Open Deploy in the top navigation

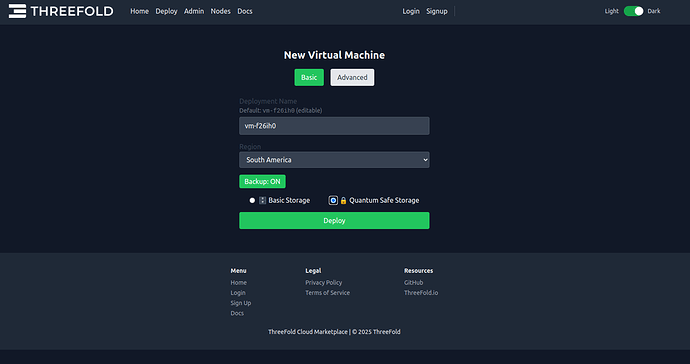pos(166,11)
